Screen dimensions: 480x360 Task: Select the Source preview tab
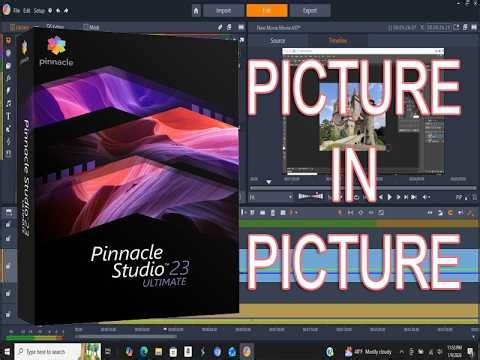278,41
